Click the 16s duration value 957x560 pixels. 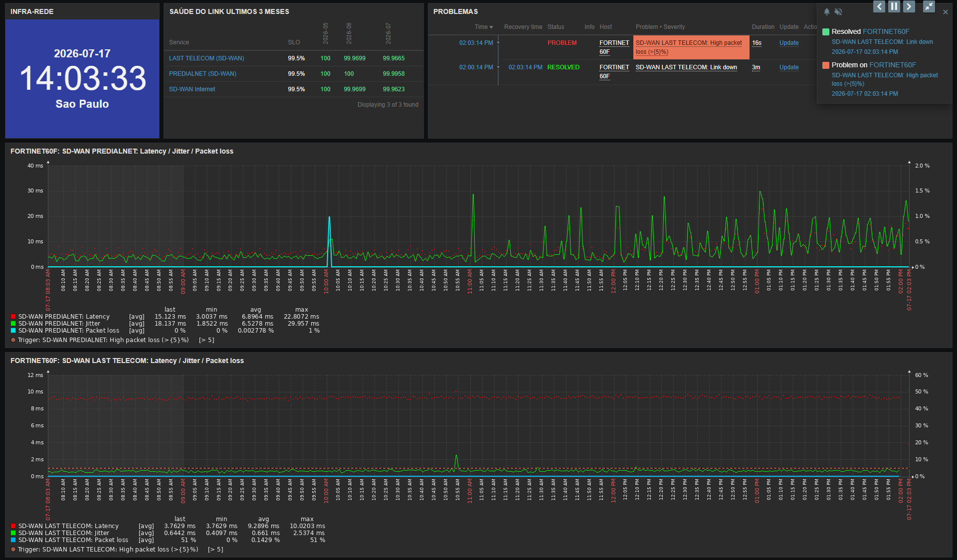[757, 43]
